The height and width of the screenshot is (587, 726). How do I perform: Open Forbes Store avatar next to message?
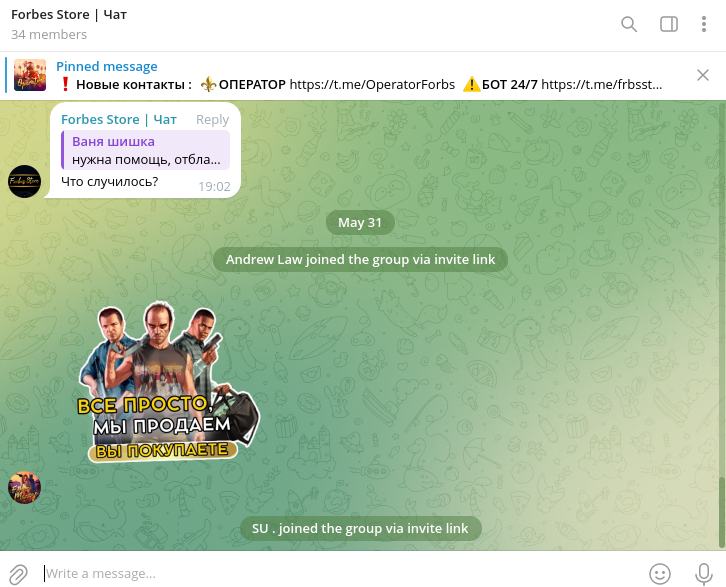(x=25, y=181)
